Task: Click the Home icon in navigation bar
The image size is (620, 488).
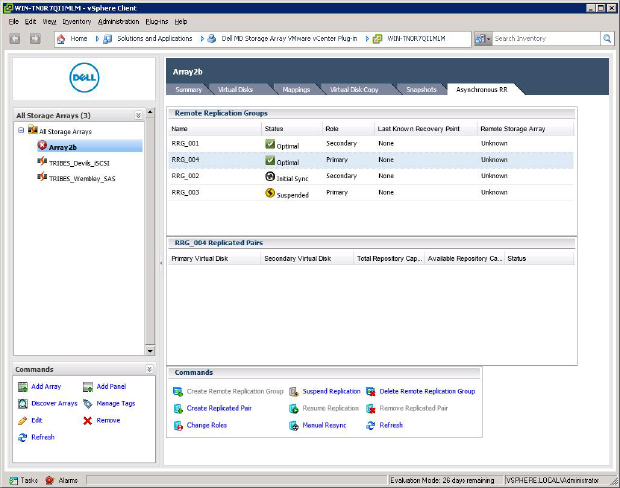Action: point(62,38)
